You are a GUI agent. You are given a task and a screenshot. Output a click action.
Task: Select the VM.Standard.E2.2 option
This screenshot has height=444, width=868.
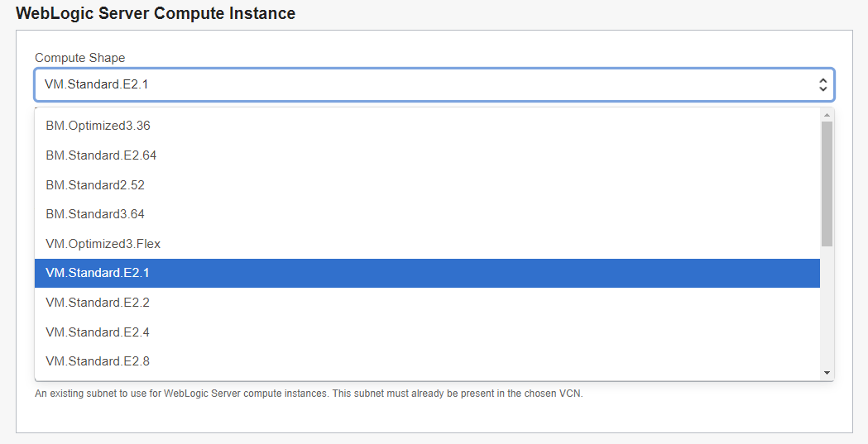pos(427,303)
